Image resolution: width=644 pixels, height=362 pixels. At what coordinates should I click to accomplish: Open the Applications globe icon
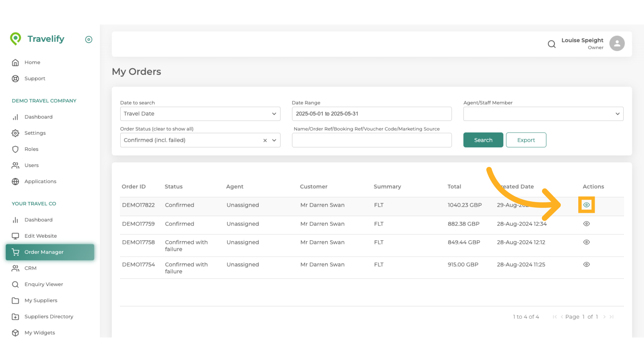[15, 181]
